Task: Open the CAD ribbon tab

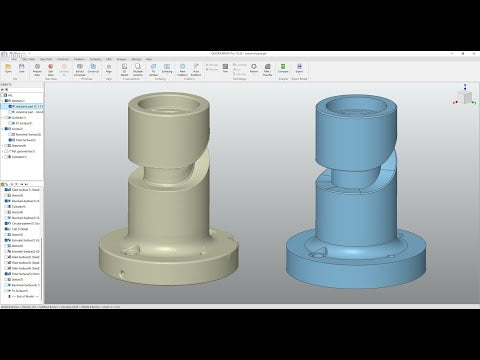Action: click(109, 59)
